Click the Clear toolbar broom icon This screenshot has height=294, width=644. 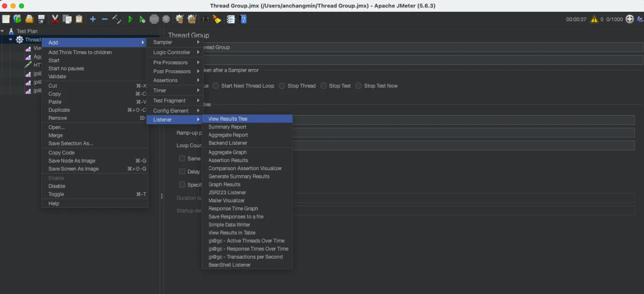(180, 19)
